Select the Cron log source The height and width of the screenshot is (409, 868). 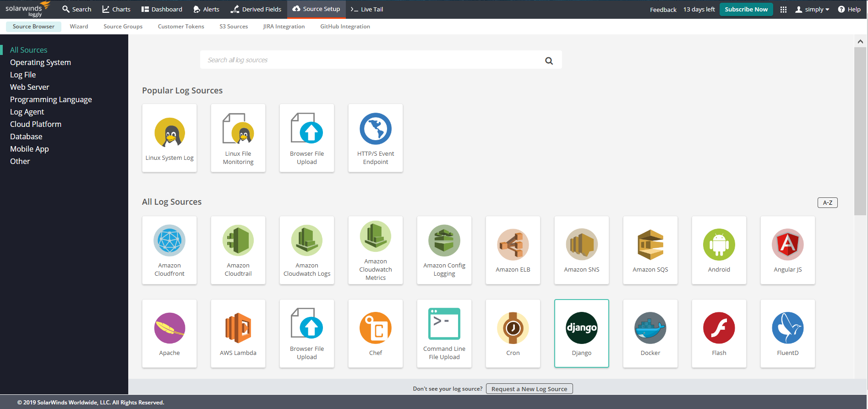(x=513, y=333)
